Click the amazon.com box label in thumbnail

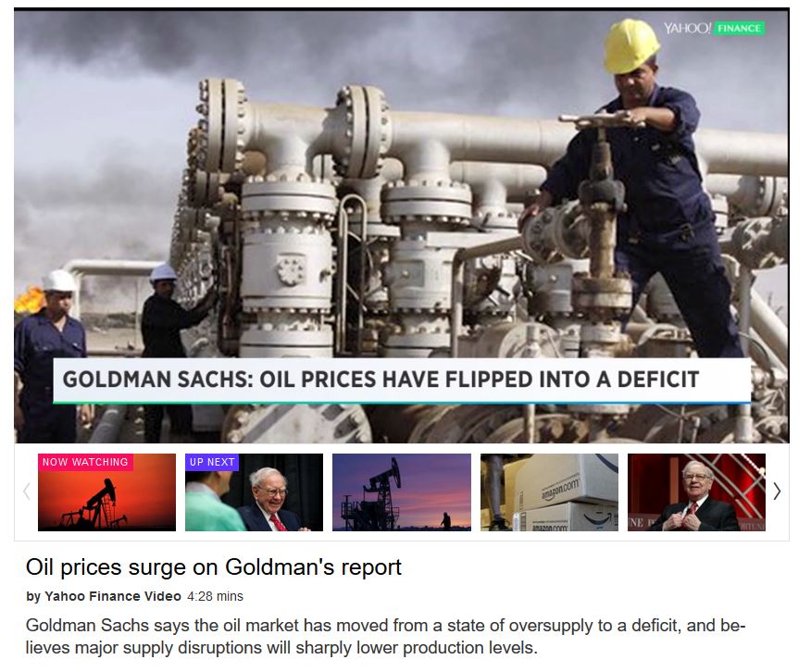[561, 488]
